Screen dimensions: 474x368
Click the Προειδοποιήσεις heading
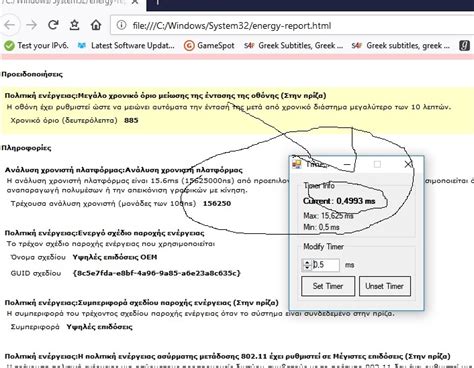tap(32, 74)
